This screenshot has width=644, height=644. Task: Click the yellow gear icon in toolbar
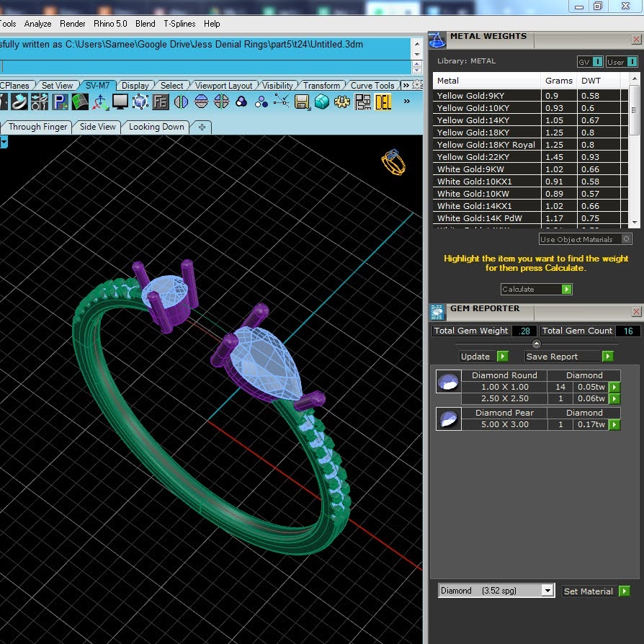(341, 102)
